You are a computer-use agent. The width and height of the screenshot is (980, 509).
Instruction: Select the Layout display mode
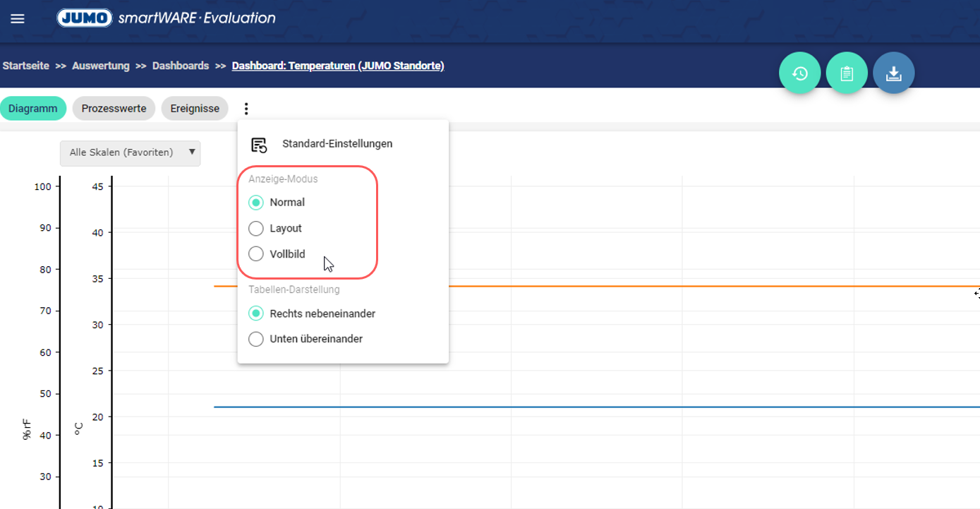point(256,229)
